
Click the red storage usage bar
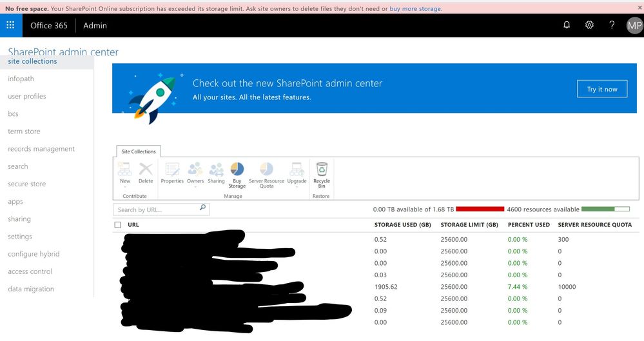point(480,209)
